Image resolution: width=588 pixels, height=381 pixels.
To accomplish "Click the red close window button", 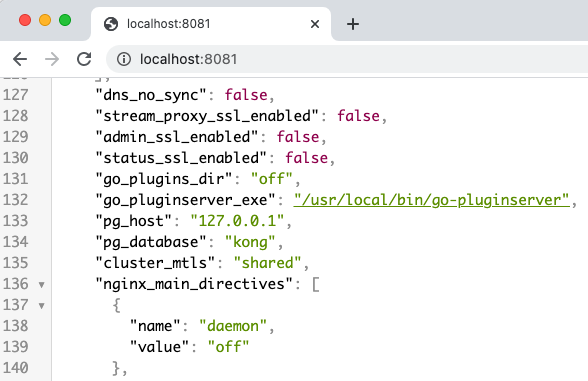I will tap(25, 20).
